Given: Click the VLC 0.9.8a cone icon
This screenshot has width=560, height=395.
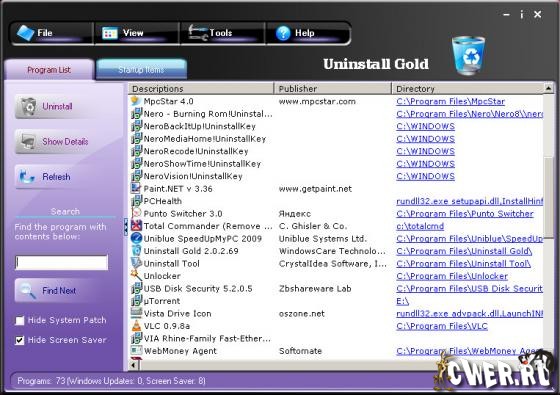Looking at the screenshot, I should 136,326.
